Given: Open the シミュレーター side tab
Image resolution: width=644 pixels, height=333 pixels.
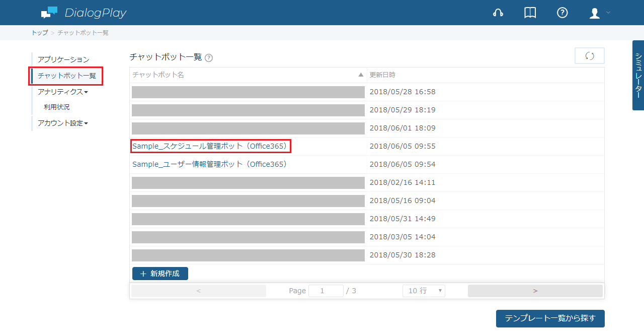Looking at the screenshot, I should click(x=638, y=75).
